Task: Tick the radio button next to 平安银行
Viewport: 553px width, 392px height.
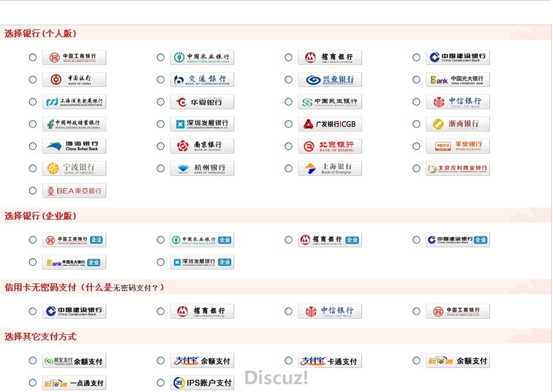Action: tap(416, 146)
